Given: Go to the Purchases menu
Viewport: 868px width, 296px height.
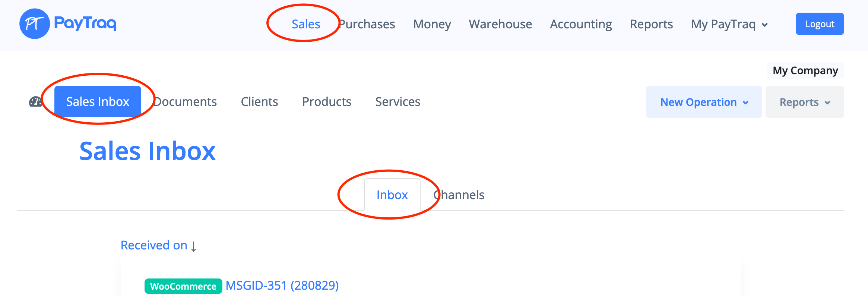Looking at the screenshot, I should pos(367,24).
